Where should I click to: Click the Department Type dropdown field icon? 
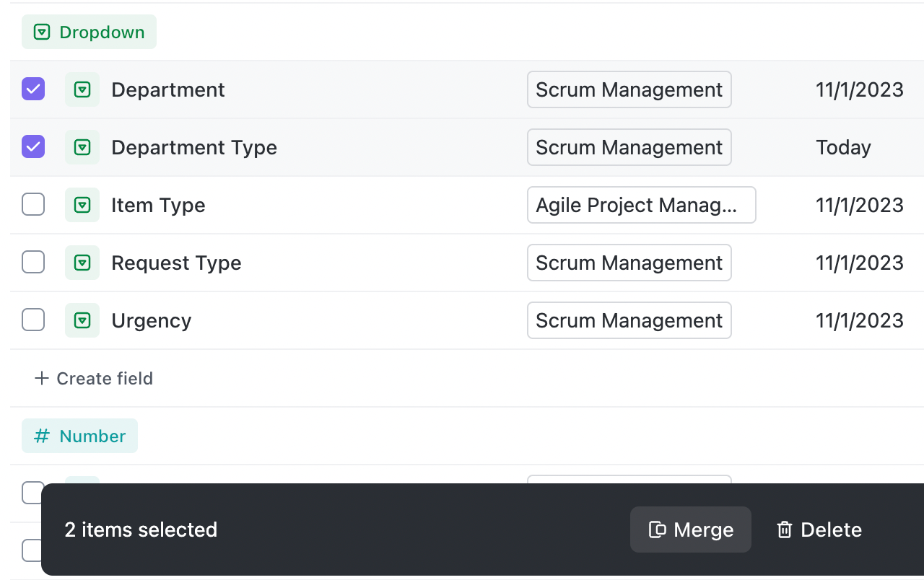(82, 147)
